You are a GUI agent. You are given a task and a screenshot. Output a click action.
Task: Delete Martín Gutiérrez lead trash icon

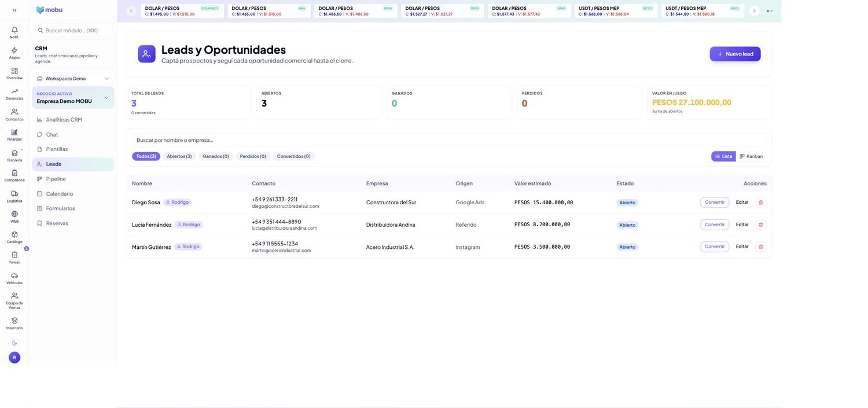(761, 247)
